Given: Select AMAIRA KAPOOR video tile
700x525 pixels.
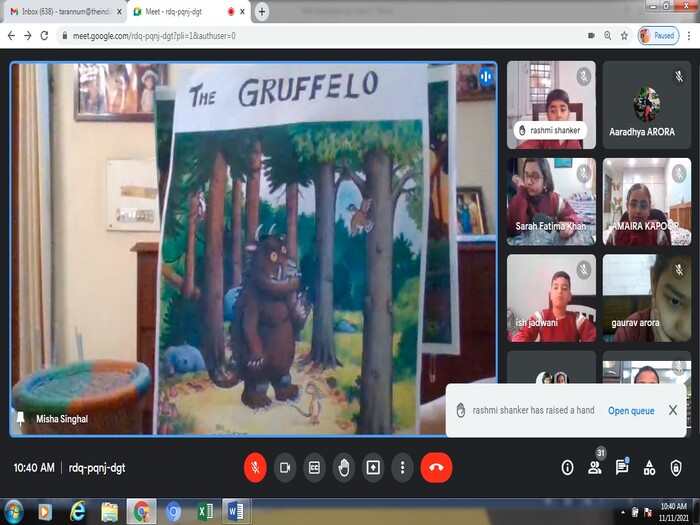Looking at the screenshot, I should [x=647, y=201].
